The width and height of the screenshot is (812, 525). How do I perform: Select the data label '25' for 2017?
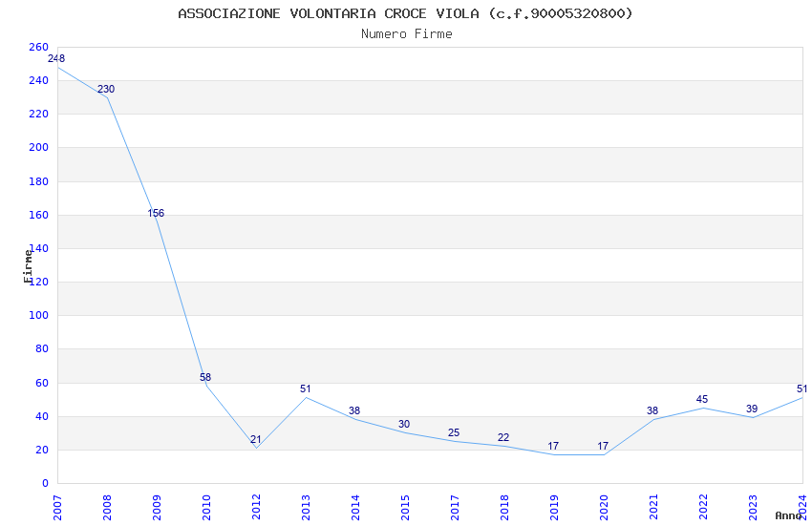[x=454, y=433]
